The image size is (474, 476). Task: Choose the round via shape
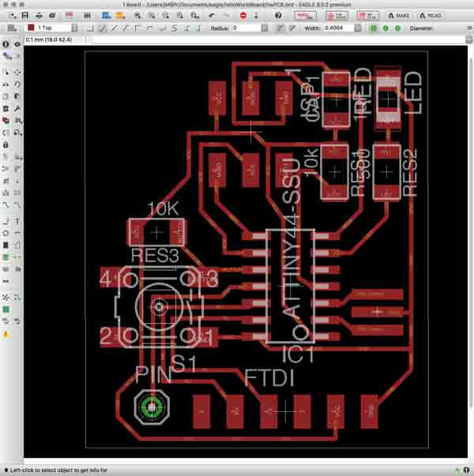(x=386, y=28)
